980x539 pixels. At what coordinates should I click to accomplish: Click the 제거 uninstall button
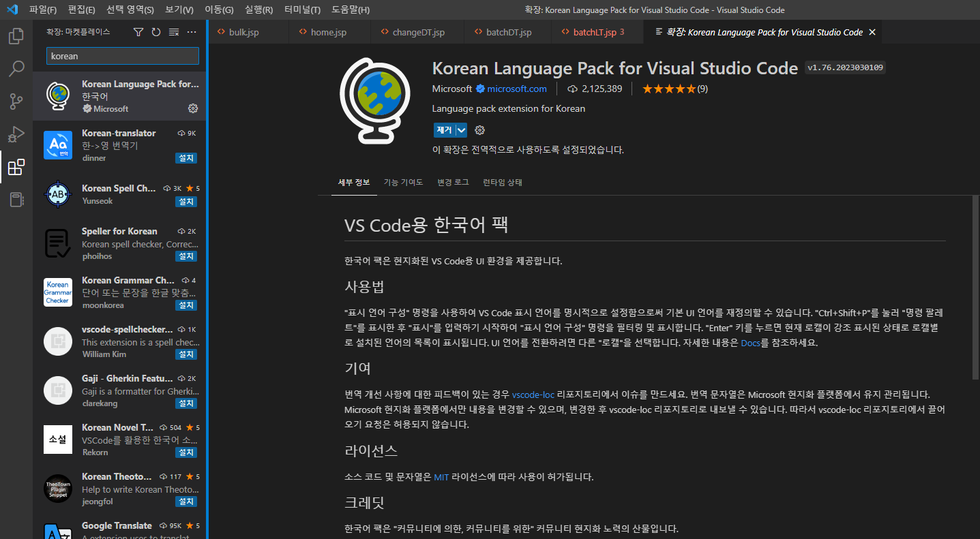click(445, 130)
